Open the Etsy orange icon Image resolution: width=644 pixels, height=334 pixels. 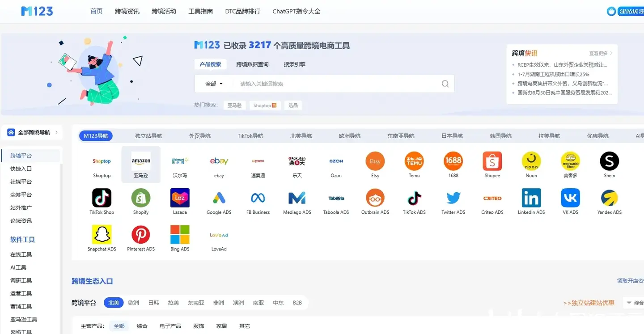[x=375, y=161]
